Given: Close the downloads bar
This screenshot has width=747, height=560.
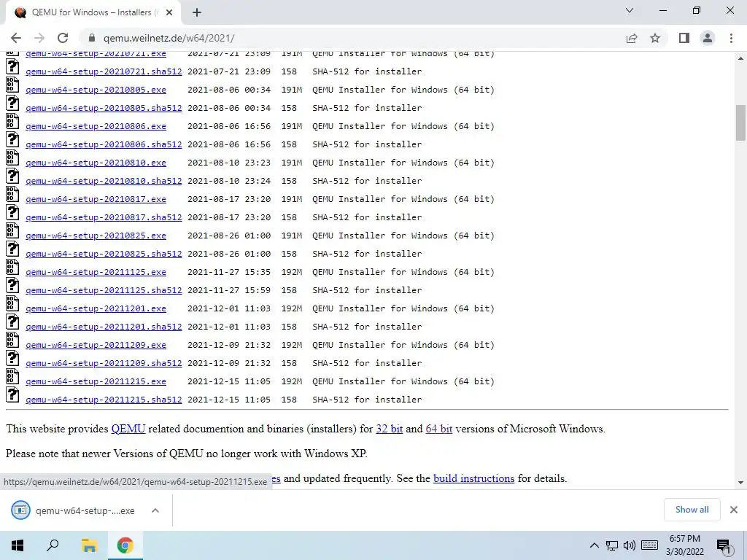Looking at the screenshot, I should point(734,510).
